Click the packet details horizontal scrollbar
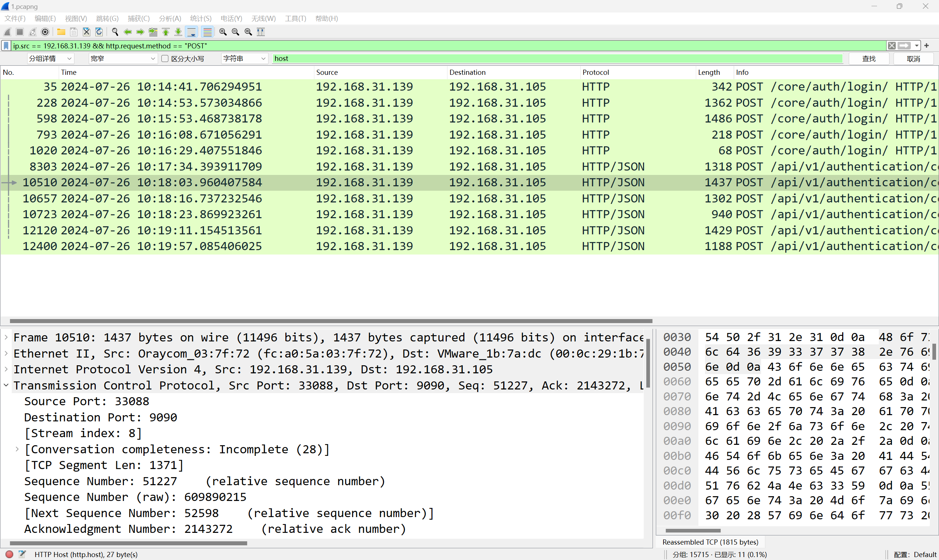 128,543
